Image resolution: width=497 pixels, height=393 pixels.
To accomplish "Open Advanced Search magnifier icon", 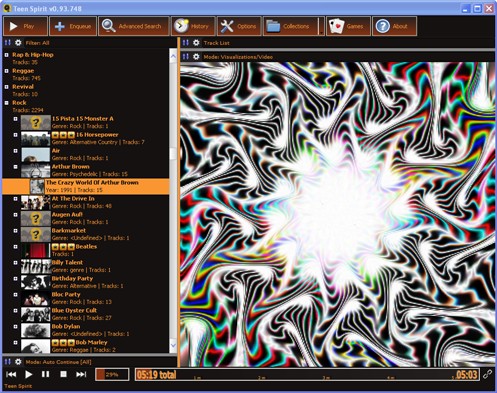I will coord(109,26).
